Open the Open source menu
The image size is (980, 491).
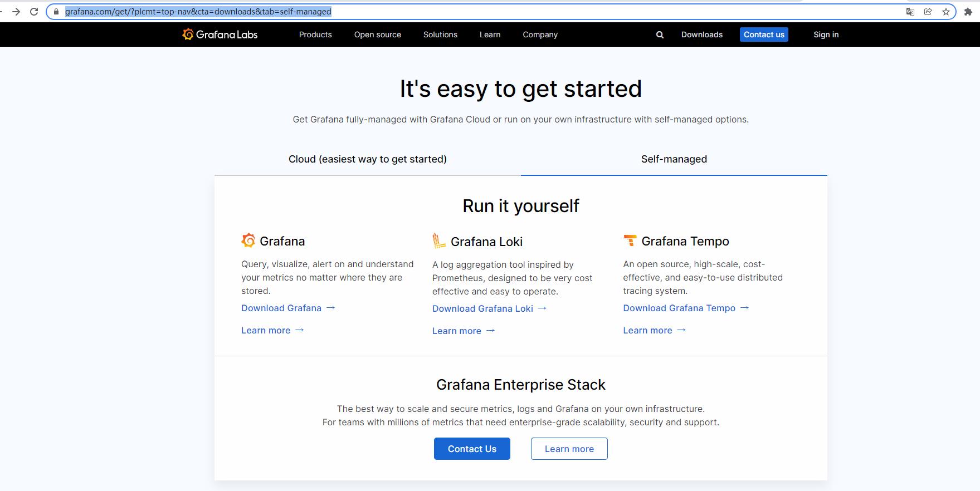pyautogui.click(x=378, y=35)
